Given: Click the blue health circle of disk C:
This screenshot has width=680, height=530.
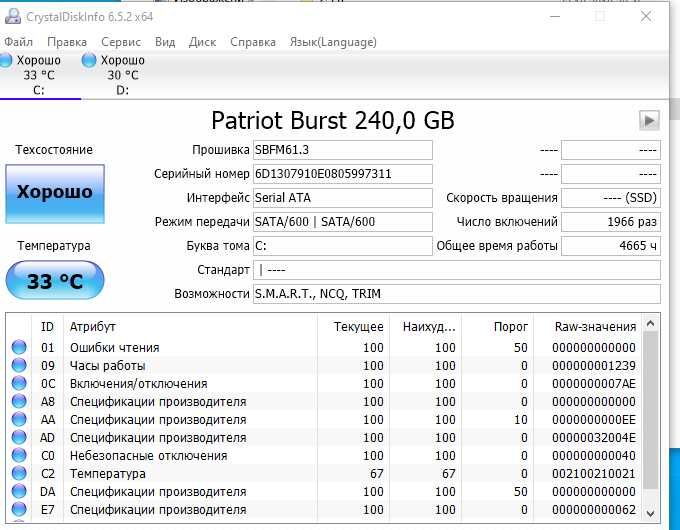Looking at the screenshot, I should [x=5, y=60].
